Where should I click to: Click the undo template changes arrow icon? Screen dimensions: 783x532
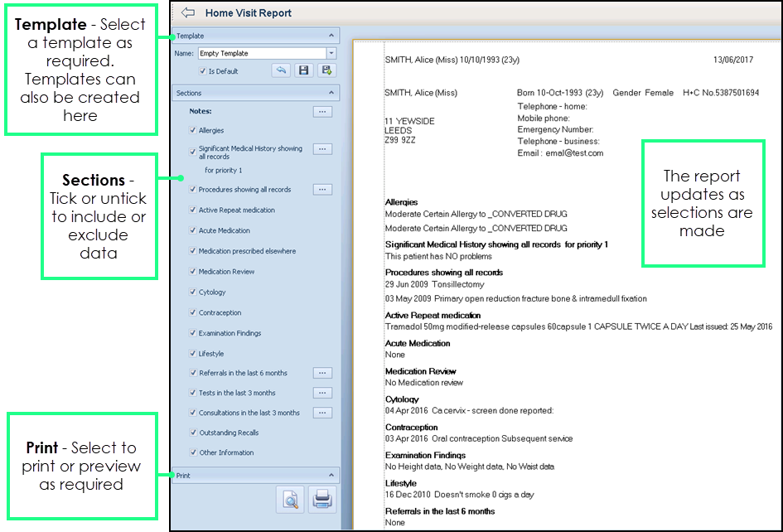[281, 71]
